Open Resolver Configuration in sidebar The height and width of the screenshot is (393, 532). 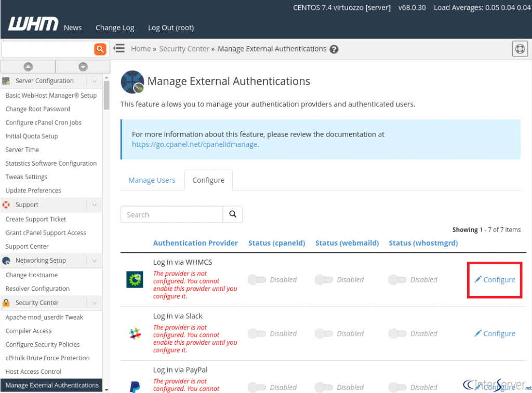pyautogui.click(x=37, y=289)
